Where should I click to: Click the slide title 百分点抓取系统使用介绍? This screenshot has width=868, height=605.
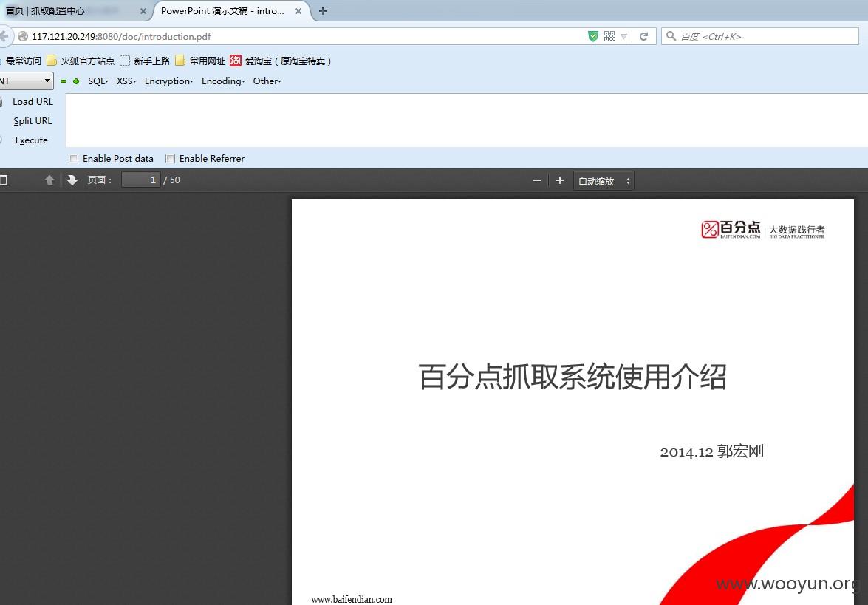click(x=573, y=377)
